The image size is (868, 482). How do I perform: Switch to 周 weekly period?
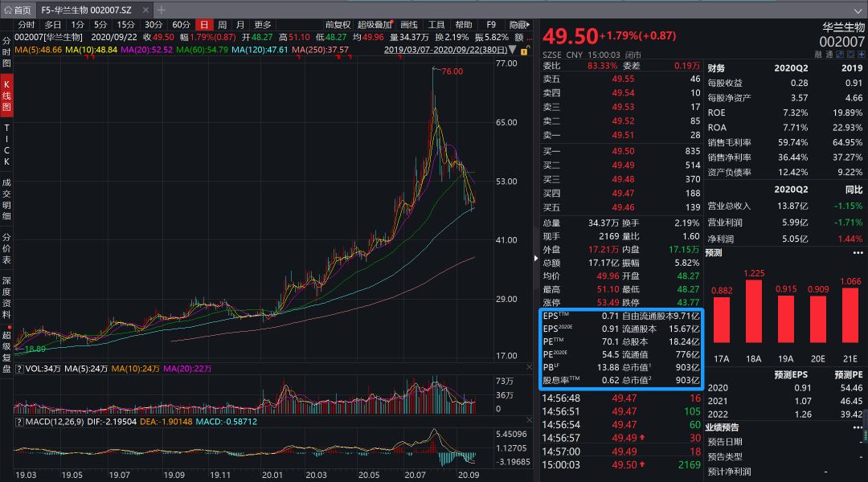222,25
